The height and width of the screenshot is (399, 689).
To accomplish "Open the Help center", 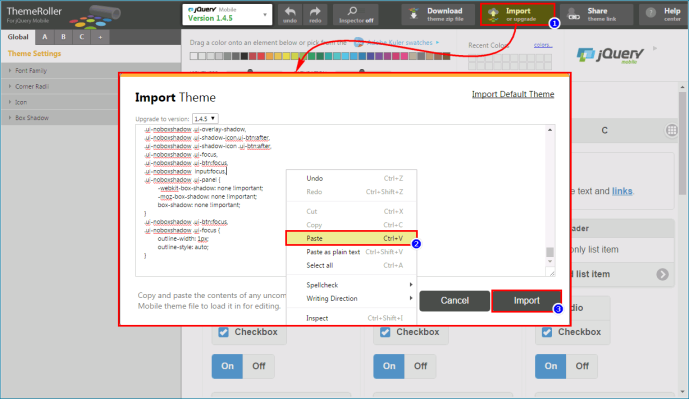I will tap(664, 15).
